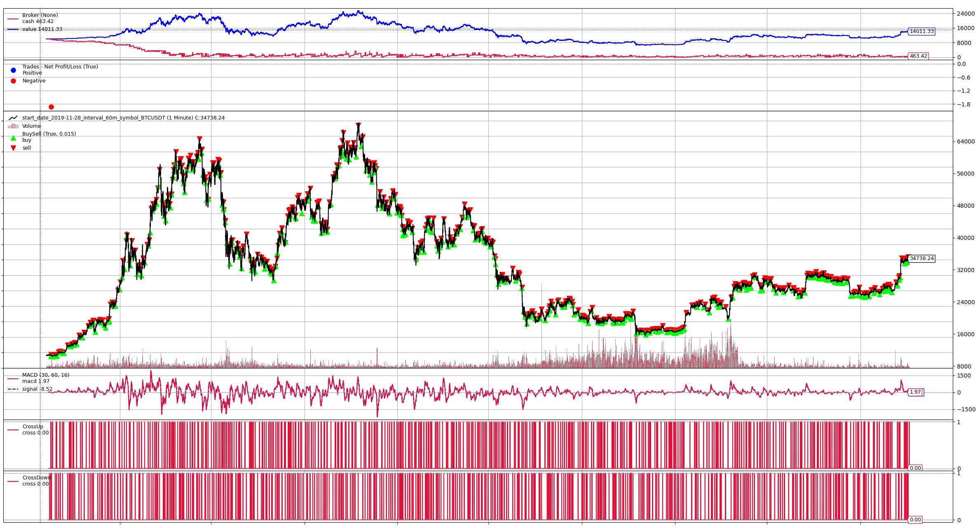Click the red Negative trades legend dot
980x528 pixels.
[x=13, y=81]
